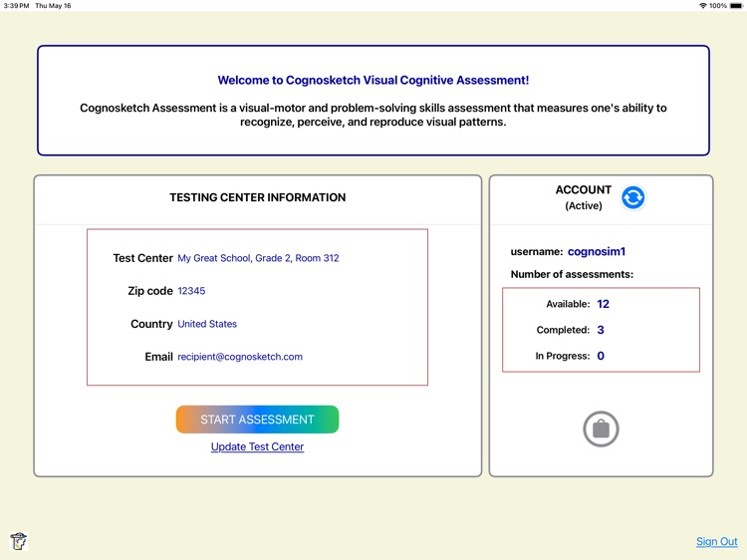Click the blue account refresh icon
The width and height of the screenshot is (747, 560).
pos(632,197)
